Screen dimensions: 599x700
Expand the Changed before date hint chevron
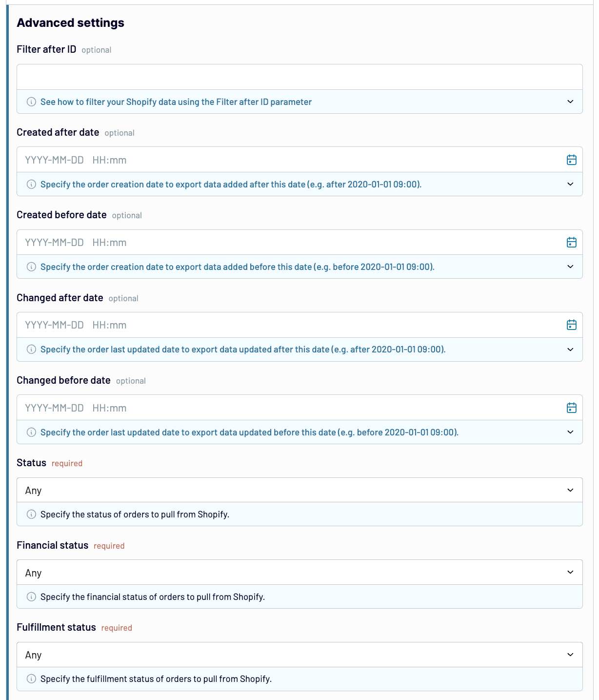(x=570, y=432)
